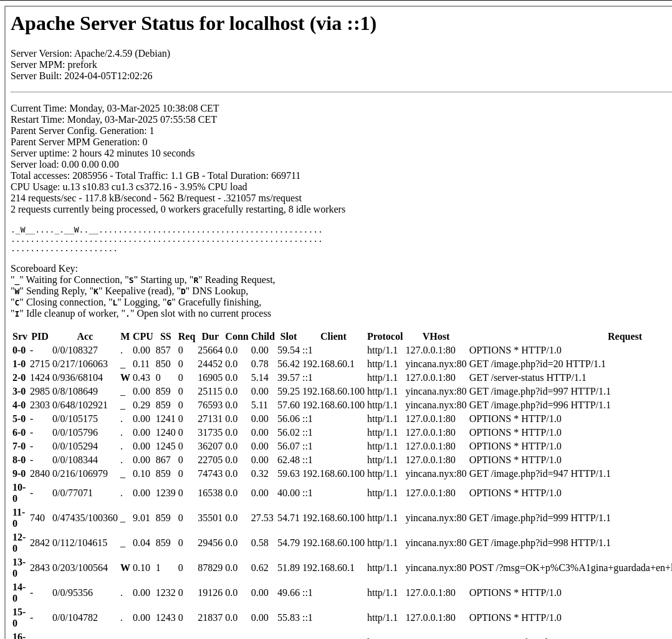Click the CPU Usage line

point(128,187)
